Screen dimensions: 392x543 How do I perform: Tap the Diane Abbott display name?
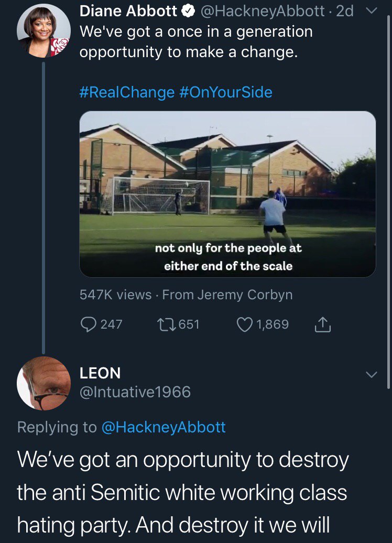pos(129,10)
